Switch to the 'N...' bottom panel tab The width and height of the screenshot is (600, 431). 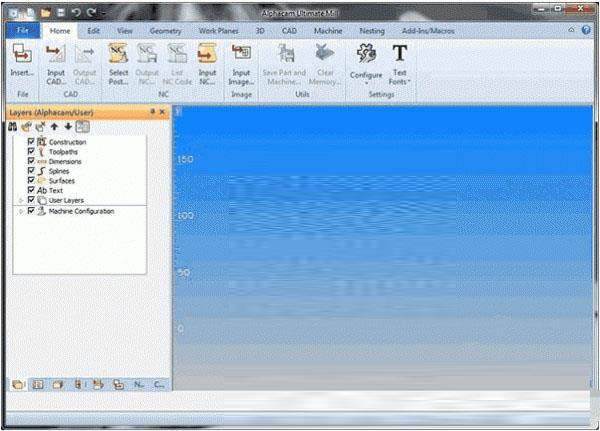pyautogui.click(x=139, y=384)
